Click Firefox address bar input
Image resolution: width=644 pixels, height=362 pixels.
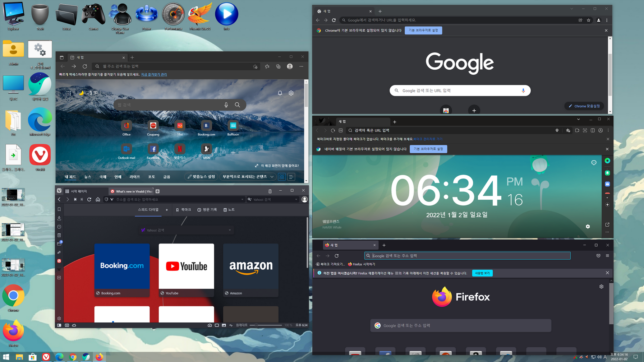point(467,256)
